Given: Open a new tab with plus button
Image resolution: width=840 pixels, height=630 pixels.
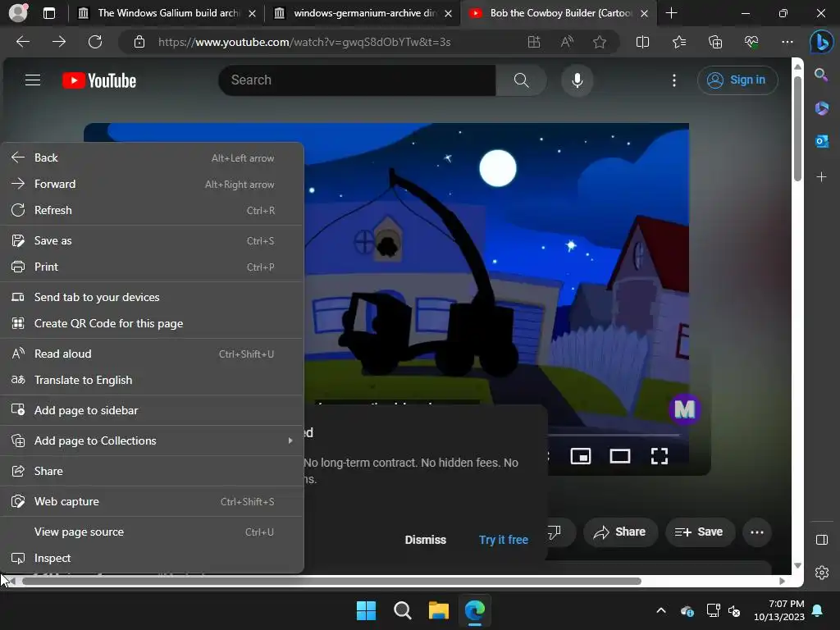Looking at the screenshot, I should coord(671,13).
